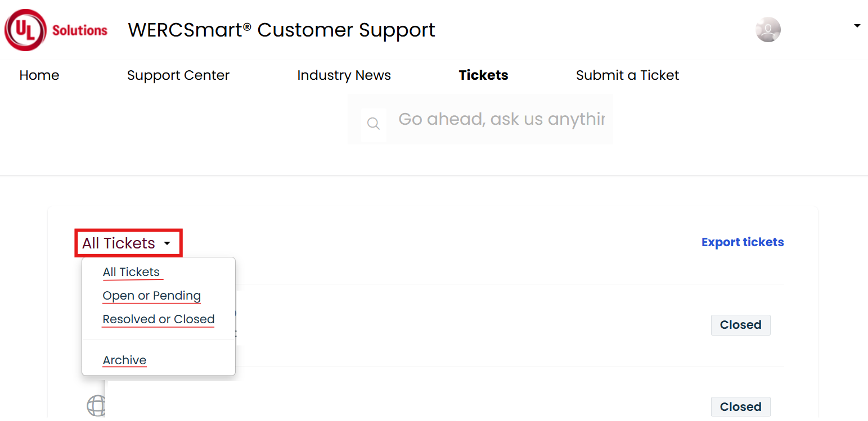This screenshot has height=421, width=868.
Task: Click the WERCSmart Customer Support title
Action: pyautogui.click(x=282, y=30)
